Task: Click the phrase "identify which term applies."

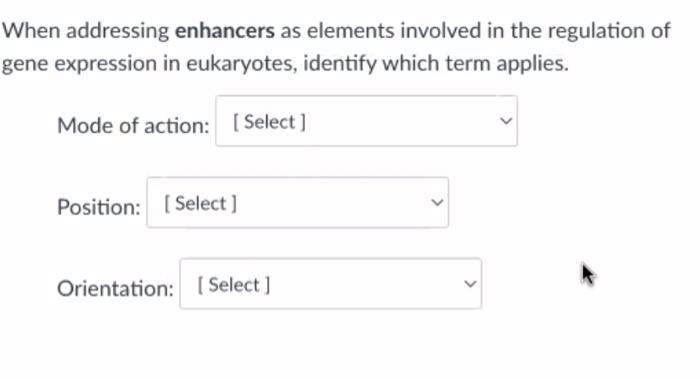Action: [436, 64]
